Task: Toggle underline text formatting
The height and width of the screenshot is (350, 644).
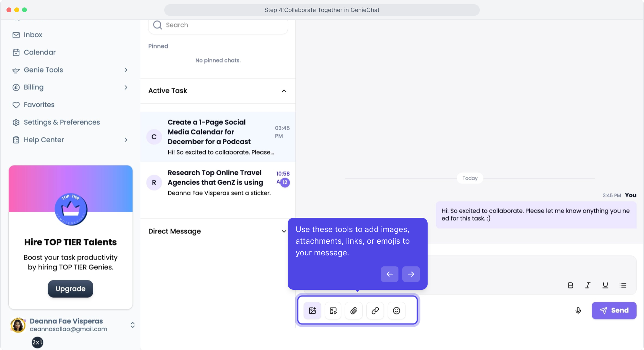Action: (605, 285)
